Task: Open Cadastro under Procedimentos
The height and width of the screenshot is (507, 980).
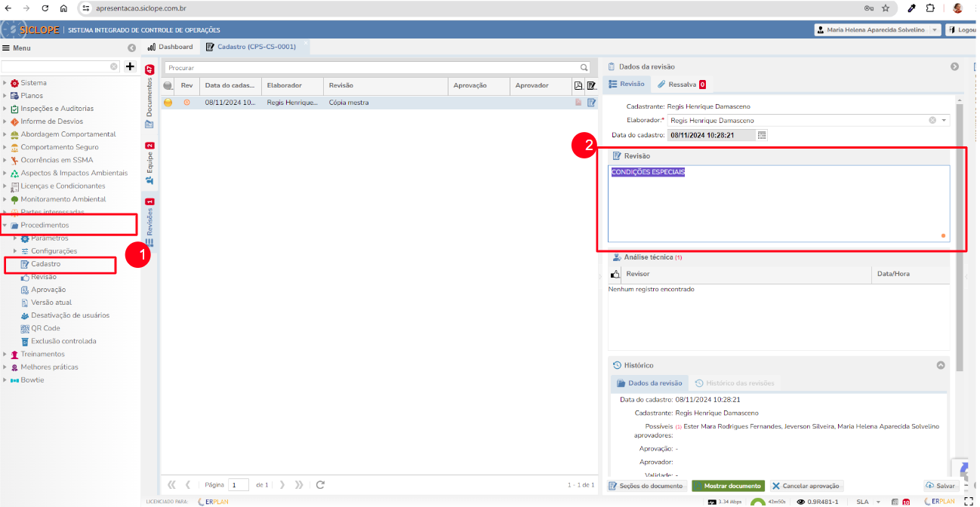Action: tap(45, 264)
